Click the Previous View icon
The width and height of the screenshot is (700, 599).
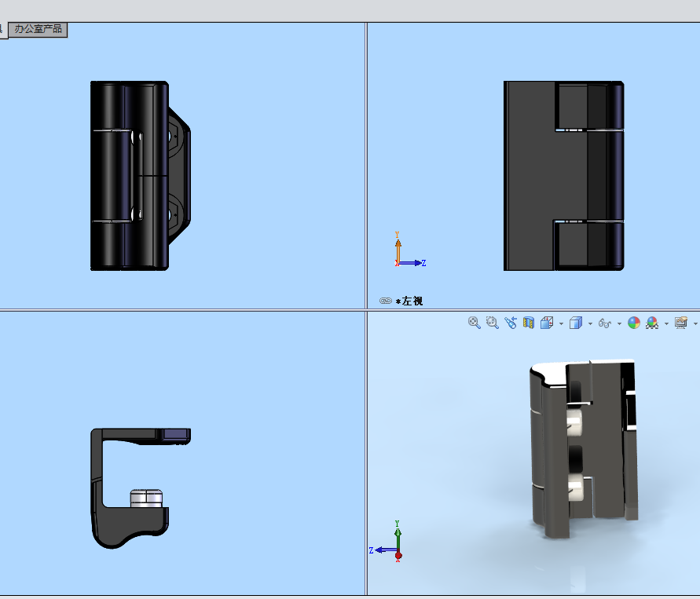511,322
